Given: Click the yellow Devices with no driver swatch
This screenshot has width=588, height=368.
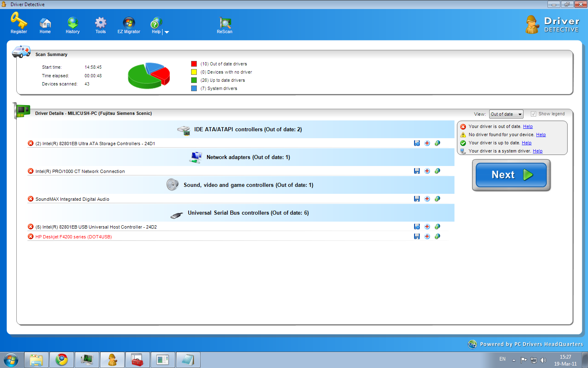Looking at the screenshot, I should point(194,72).
